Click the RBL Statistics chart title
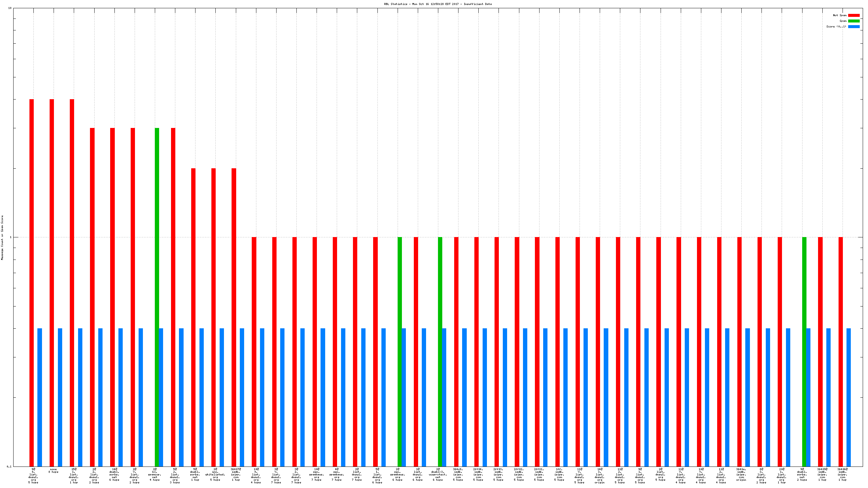Screen dimensions: 868x488 pyautogui.click(x=438, y=4)
